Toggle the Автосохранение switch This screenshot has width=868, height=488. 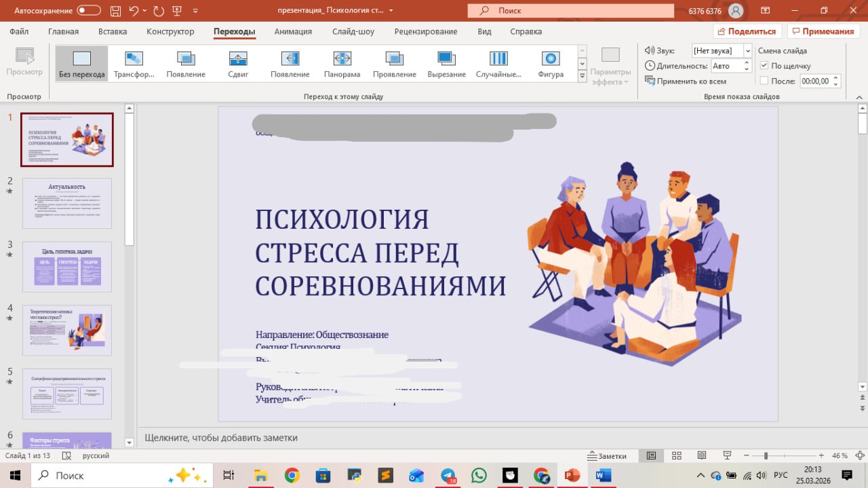[89, 10]
